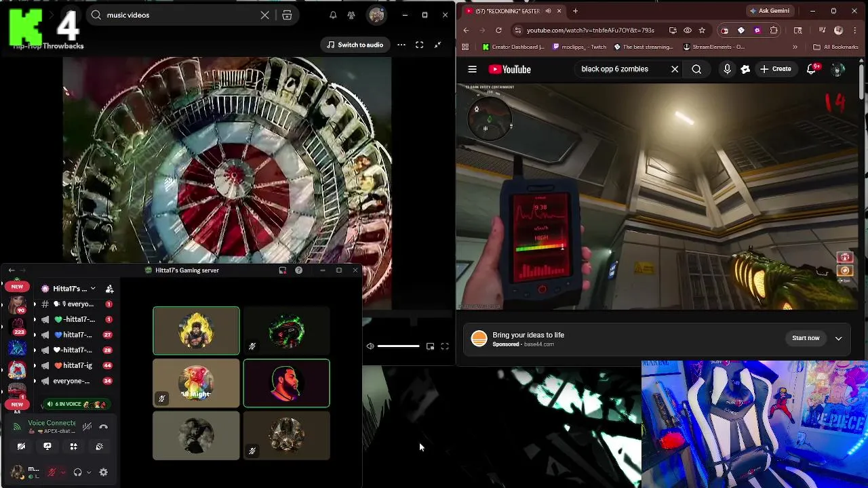868x488 pixels.
Task: Turn on Discord camera
Action: pos(21,447)
